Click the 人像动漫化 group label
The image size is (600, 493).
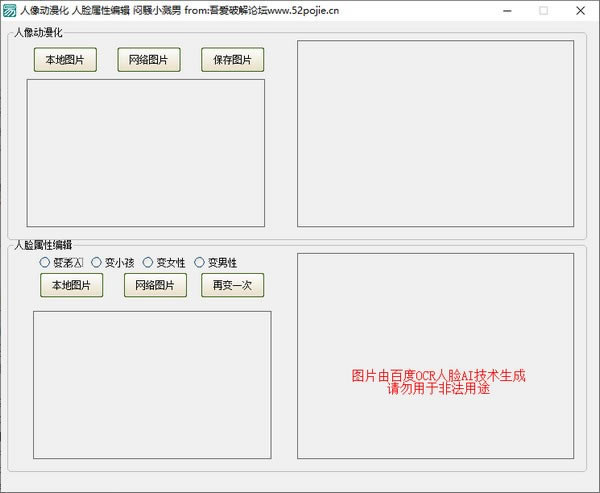38,33
